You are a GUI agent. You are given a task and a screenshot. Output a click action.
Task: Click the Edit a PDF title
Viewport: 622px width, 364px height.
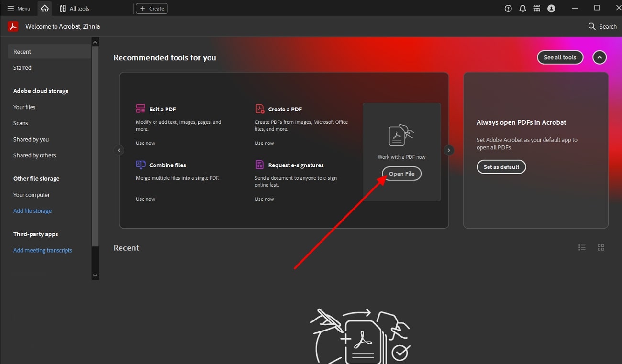pyautogui.click(x=163, y=109)
